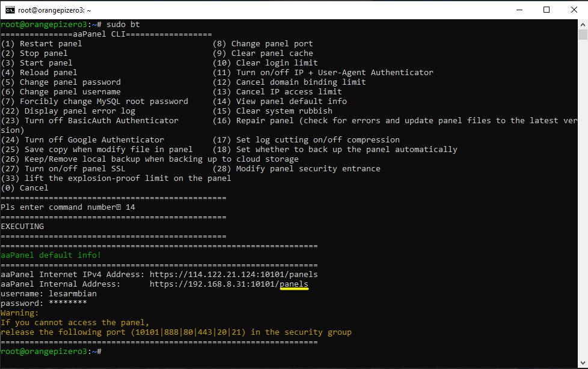Image resolution: width=588 pixels, height=369 pixels.
Task: Click the "(27) Turn on/off panel SSL" entry
Action: click(x=63, y=169)
